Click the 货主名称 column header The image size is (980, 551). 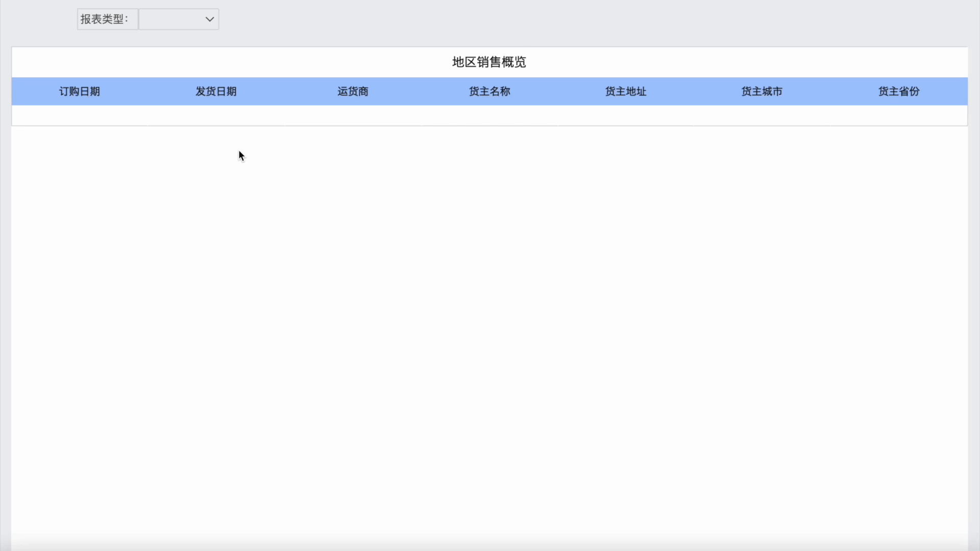coord(489,91)
